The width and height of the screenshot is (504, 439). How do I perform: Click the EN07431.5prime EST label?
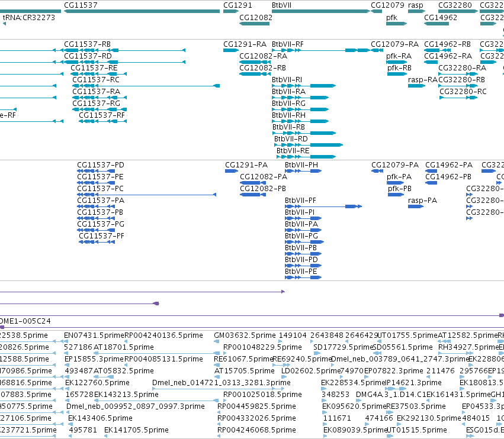tap(94, 335)
